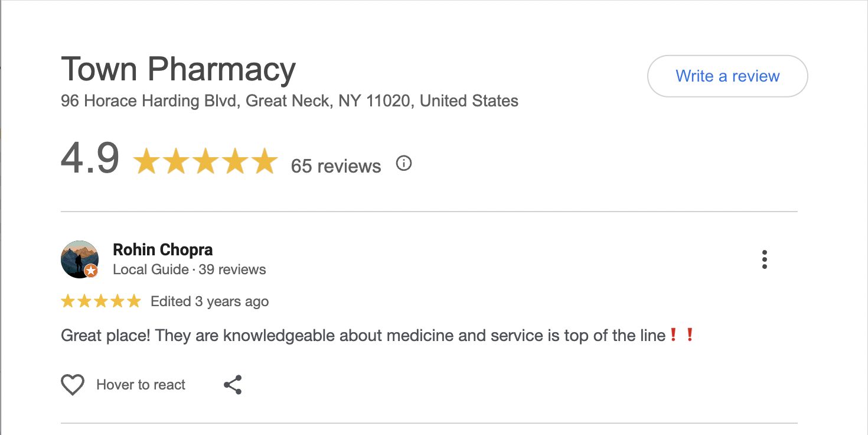
Task: Click the Edited 3 years ago timestamp
Action: click(x=210, y=301)
